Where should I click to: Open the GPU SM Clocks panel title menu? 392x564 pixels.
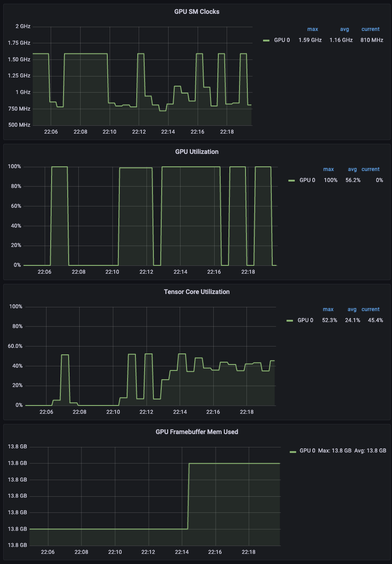[x=197, y=12]
